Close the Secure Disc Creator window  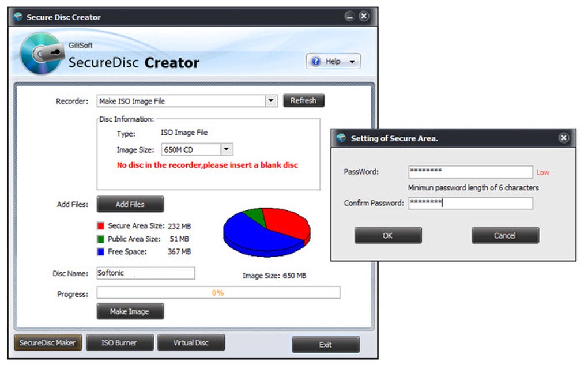[364, 16]
